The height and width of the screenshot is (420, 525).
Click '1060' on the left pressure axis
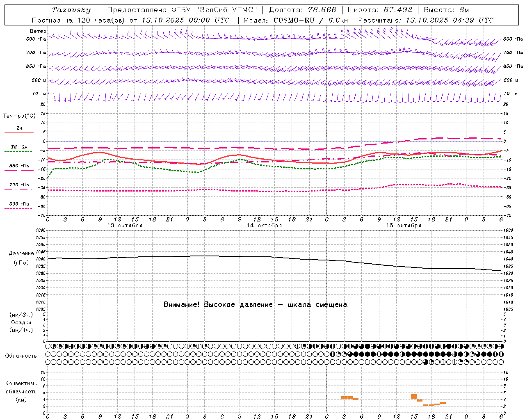pos(41,231)
